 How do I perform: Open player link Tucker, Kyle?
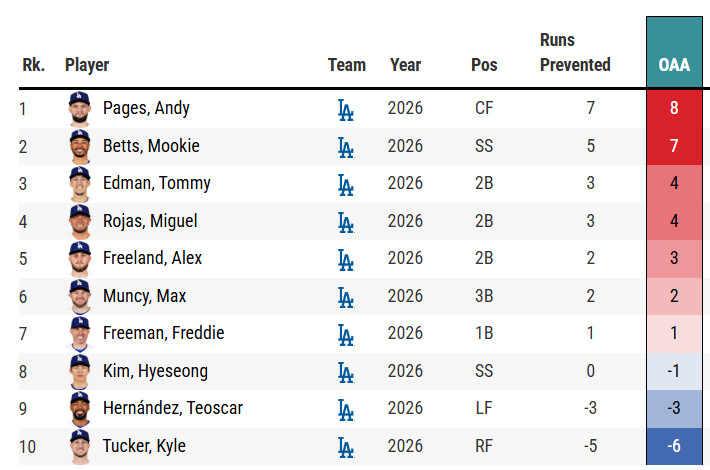[x=144, y=446]
